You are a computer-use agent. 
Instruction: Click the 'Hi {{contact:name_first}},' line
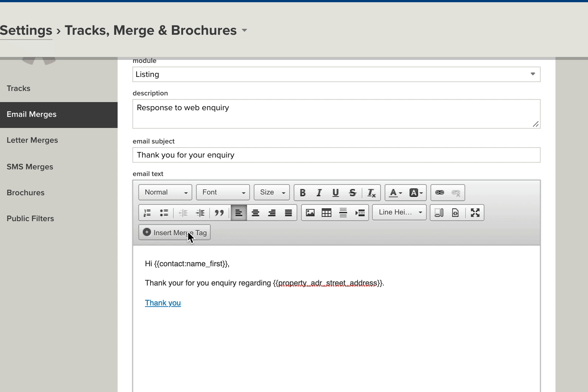(x=187, y=264)
